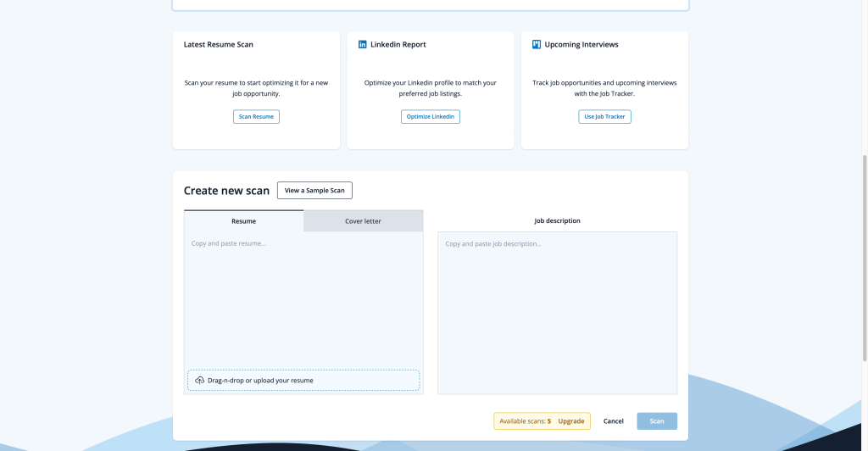Click the Upcoming Interviews tracker icon
This screenshot has width=868, height=451.
tap(537, 44)
